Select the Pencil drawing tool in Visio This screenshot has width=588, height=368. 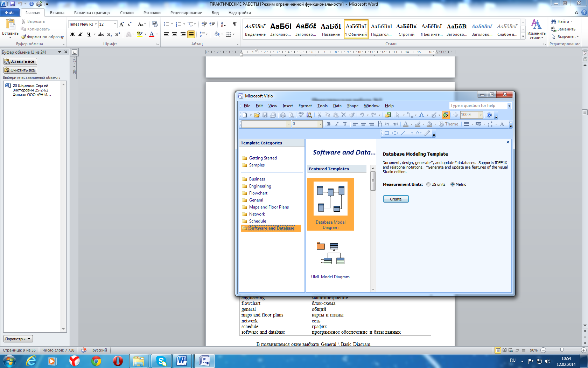pos(427,133)
